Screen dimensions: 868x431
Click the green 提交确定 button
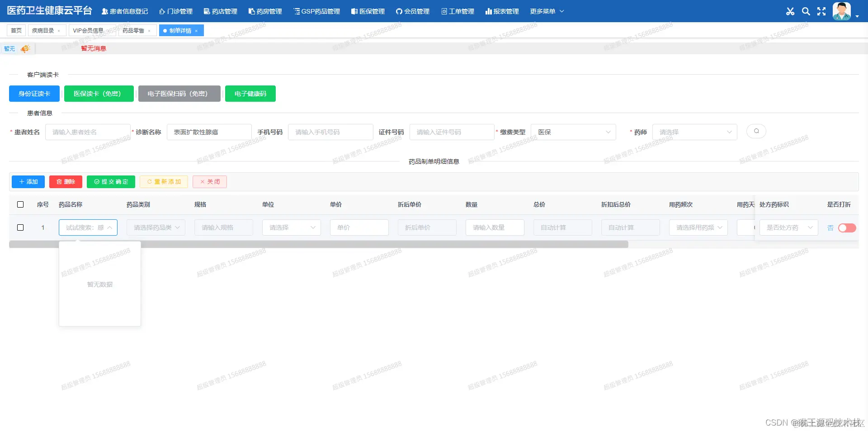[x=111, y=182]
